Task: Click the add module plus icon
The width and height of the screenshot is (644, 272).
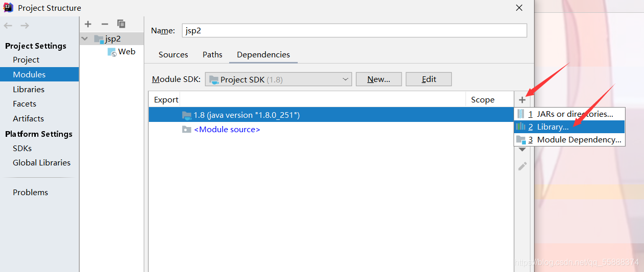Action: [88, 24]
